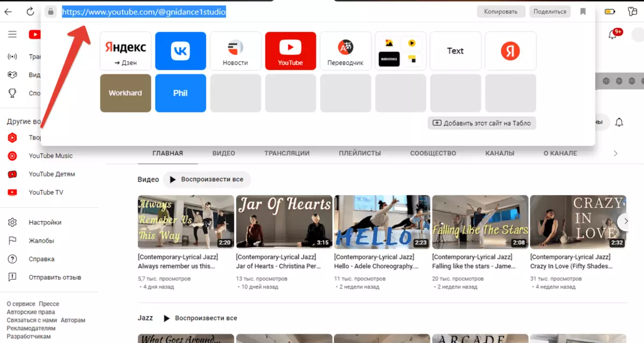Click the Связаться с нами footer link

[32, 320]
